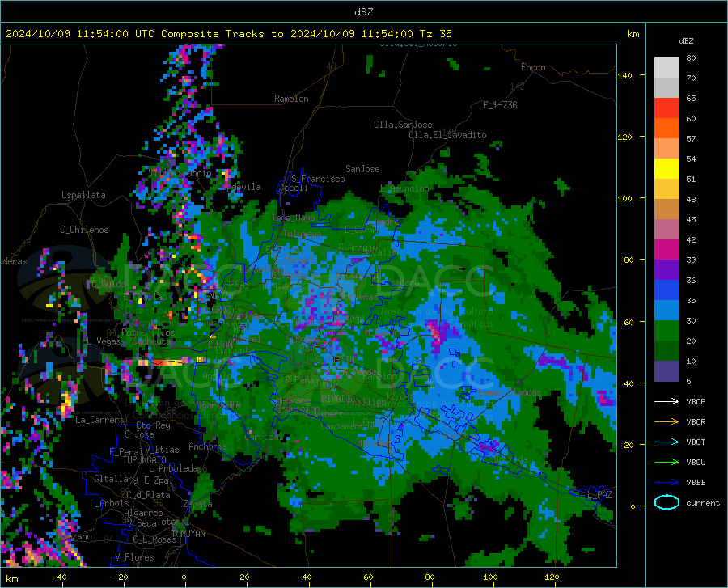
Task: Select the yellow 51-54 dBZ color swatch
Action: (x=667, y=169)
